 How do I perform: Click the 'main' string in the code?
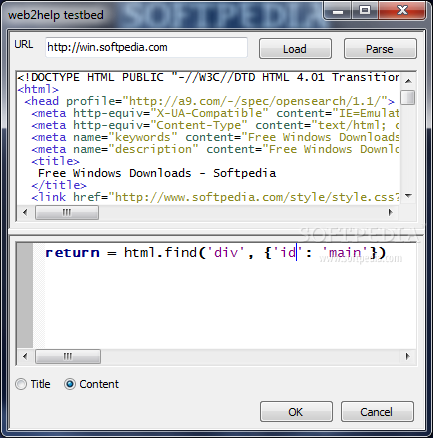point(345,252)
